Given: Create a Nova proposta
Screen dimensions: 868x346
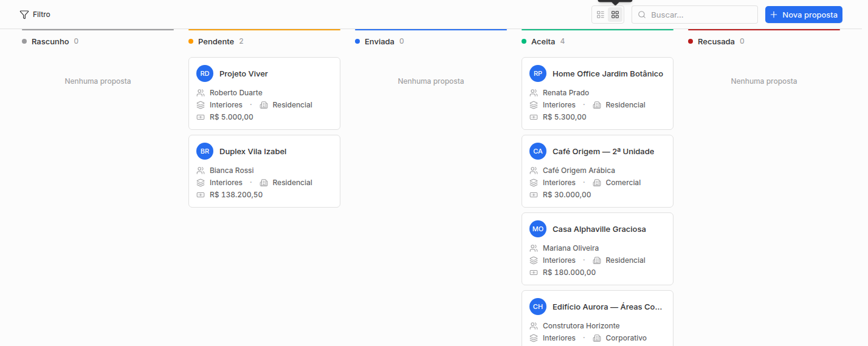Looking at the screenshot, I should pos(804,15).
